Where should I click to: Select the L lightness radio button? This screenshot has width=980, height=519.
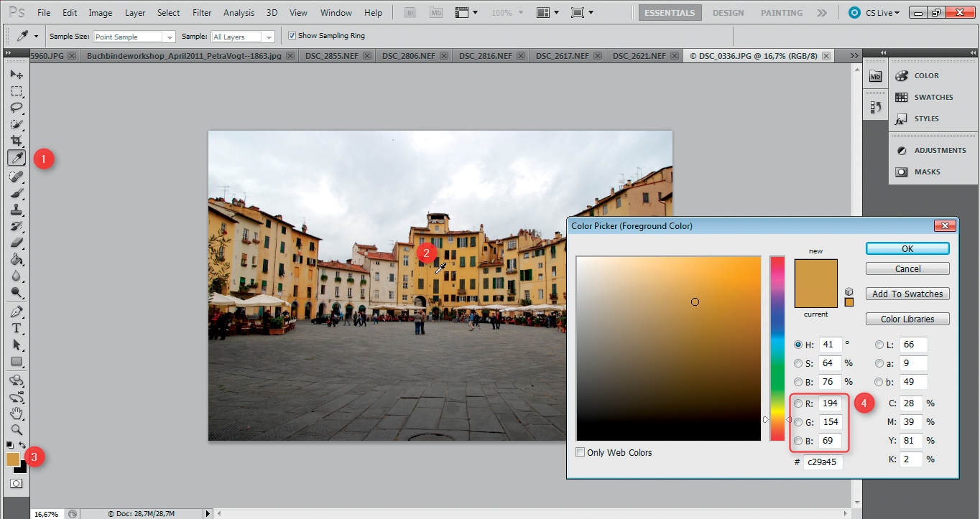[x=880, y=345]
